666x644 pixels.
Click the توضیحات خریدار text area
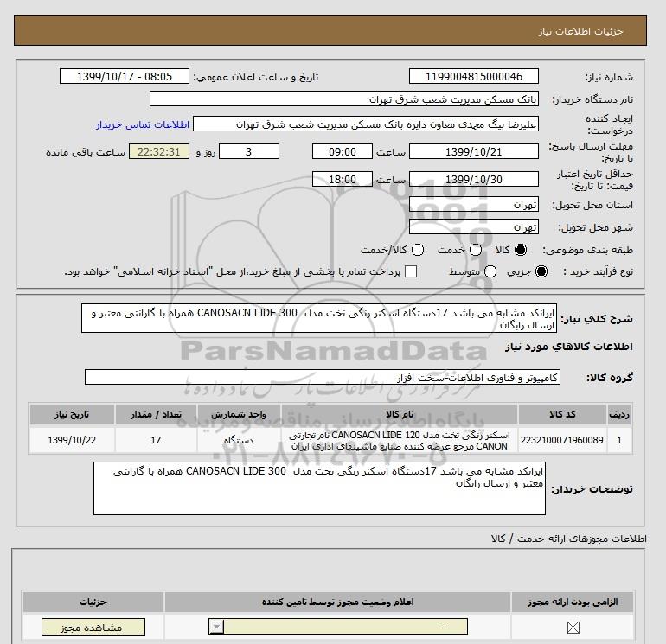[x=321, y=488]
